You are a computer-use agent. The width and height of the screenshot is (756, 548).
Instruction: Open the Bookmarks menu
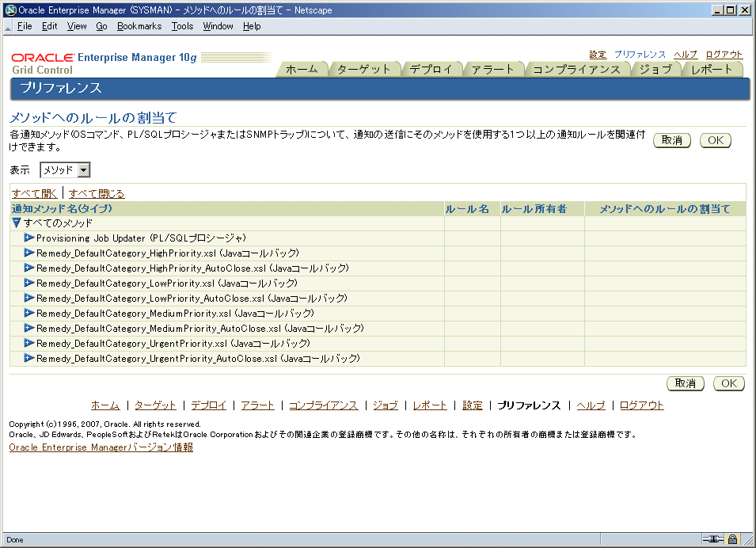(x=139, y=26)
